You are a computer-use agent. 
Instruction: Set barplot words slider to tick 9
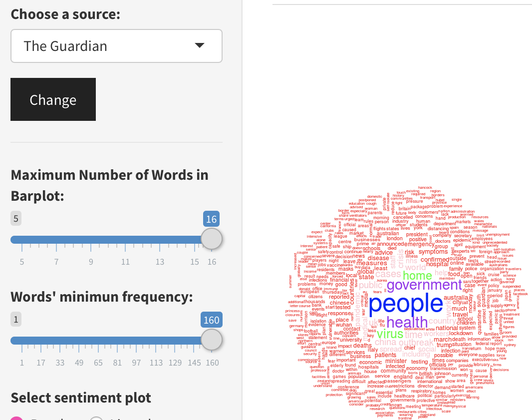click(91, 240)
